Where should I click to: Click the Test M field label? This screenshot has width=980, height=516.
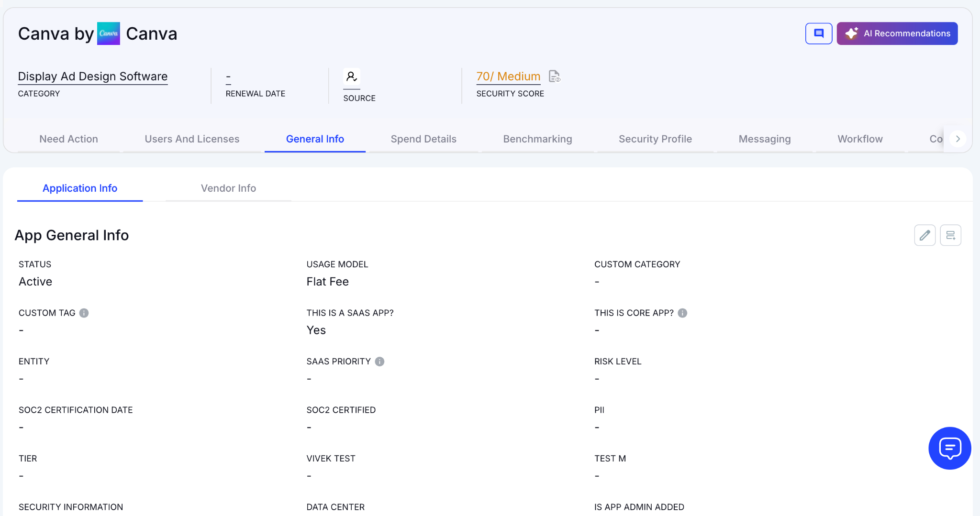610,459
